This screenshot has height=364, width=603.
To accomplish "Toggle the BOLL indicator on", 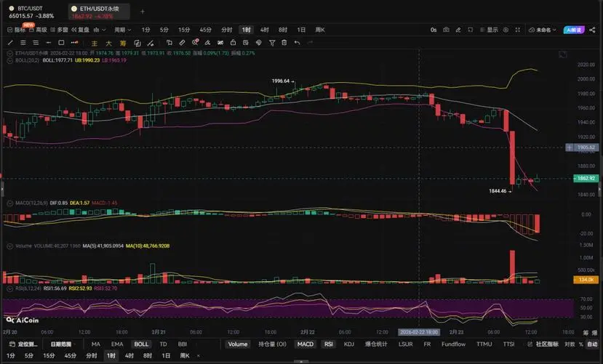I will click(141, 344).
